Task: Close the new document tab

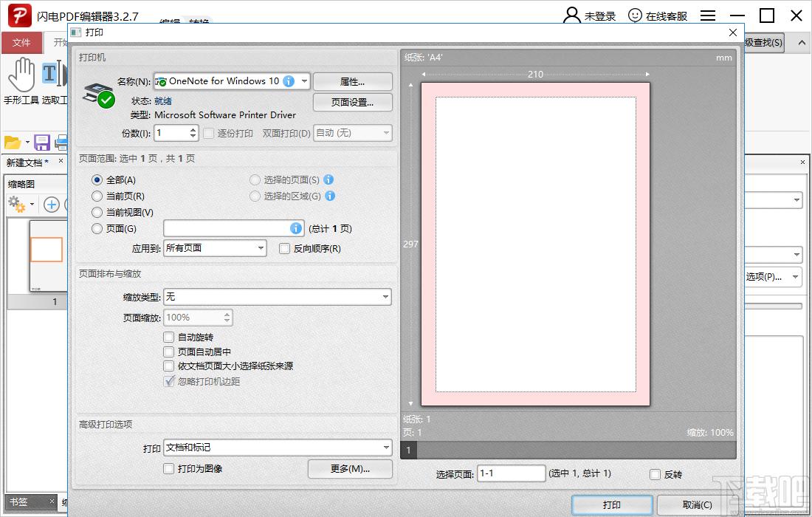Action: pyautogui.click(x=61, y=161)
